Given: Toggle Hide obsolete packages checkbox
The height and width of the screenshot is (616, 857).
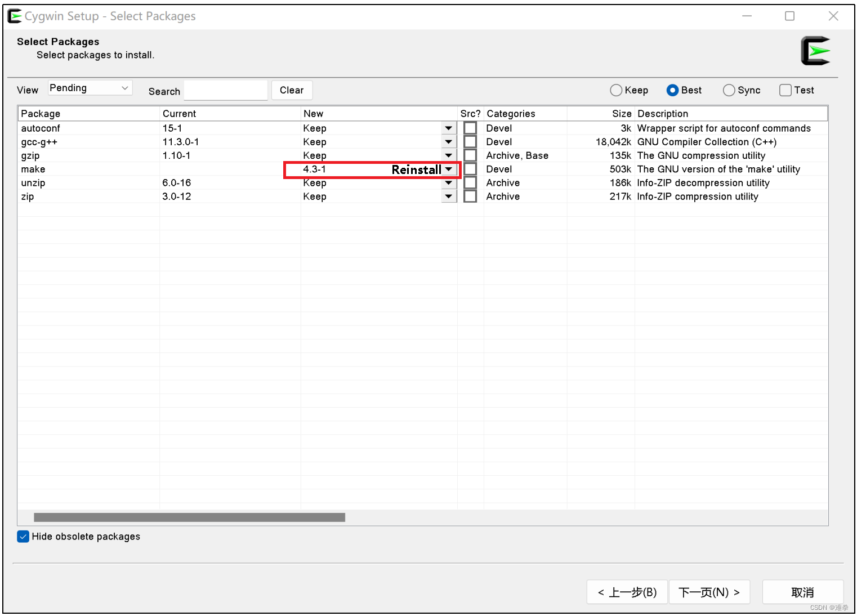Looking at the screenshot, I should click(x=23, y=537).
